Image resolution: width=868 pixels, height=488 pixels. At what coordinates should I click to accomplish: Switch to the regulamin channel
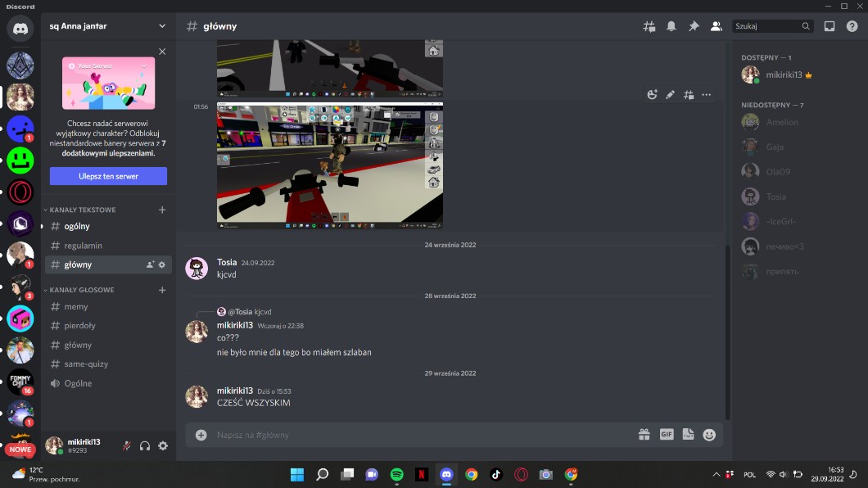(x=83, y=246)
